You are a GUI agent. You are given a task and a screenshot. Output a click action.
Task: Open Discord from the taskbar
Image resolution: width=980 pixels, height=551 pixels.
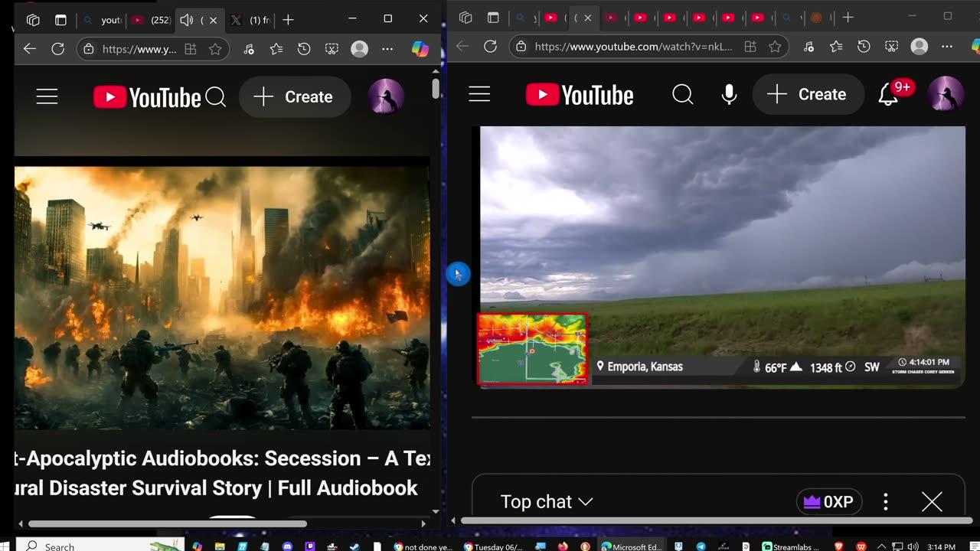point(288,546)
